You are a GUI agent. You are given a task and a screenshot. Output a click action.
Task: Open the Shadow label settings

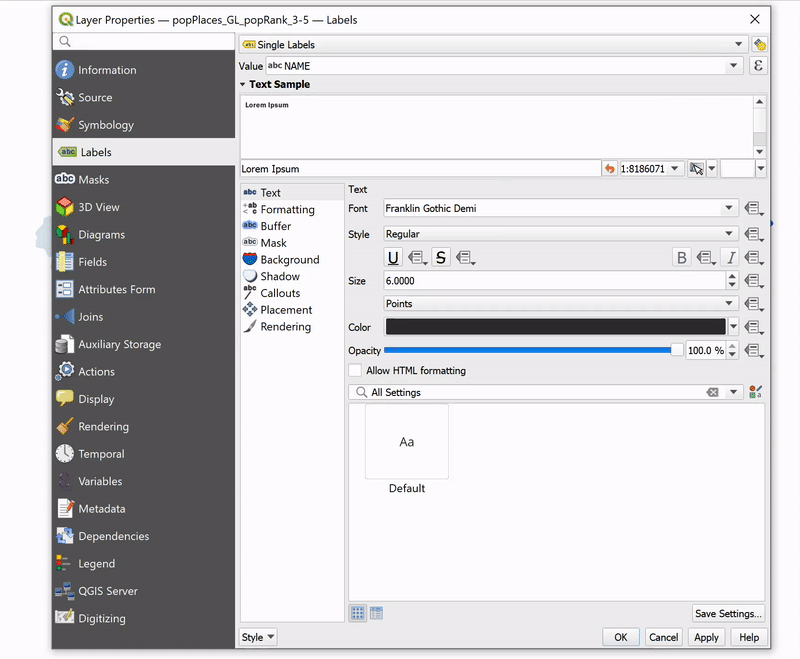[279, 276]
